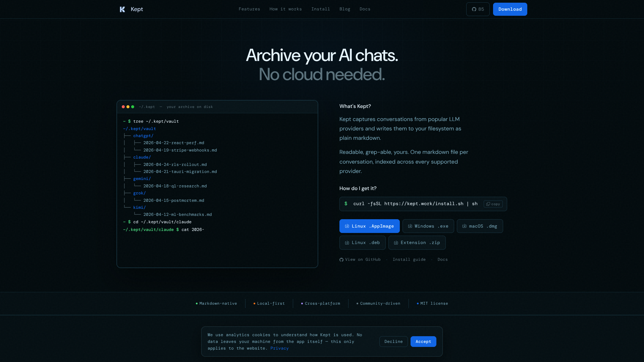
Task: Decline analytics cookies
Action: coord(393,342)
